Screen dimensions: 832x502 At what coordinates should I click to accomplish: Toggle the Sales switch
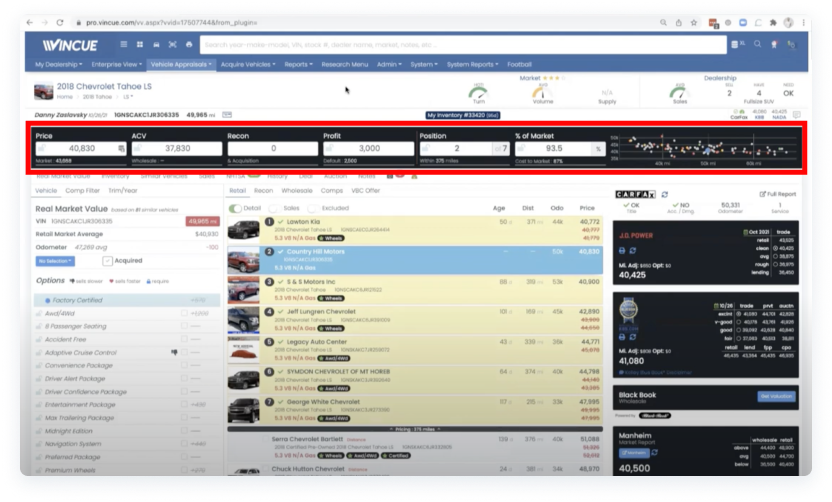[x=274, y=209]
